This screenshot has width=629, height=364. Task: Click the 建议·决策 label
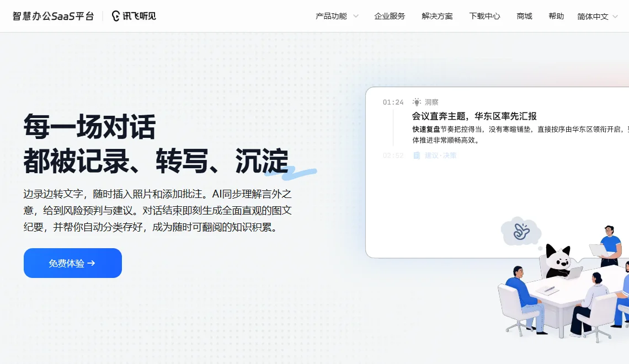pos(440,156)
